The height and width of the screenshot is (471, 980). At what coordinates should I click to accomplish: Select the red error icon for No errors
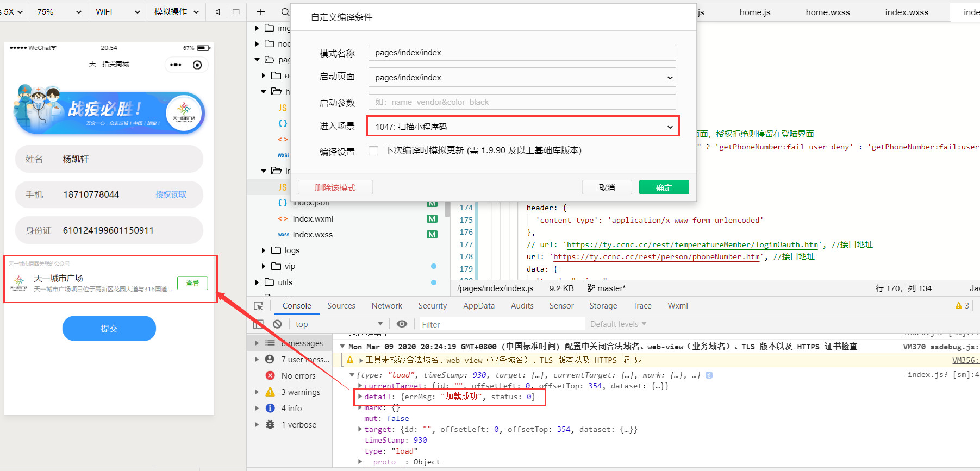click(x=270, y=375)
